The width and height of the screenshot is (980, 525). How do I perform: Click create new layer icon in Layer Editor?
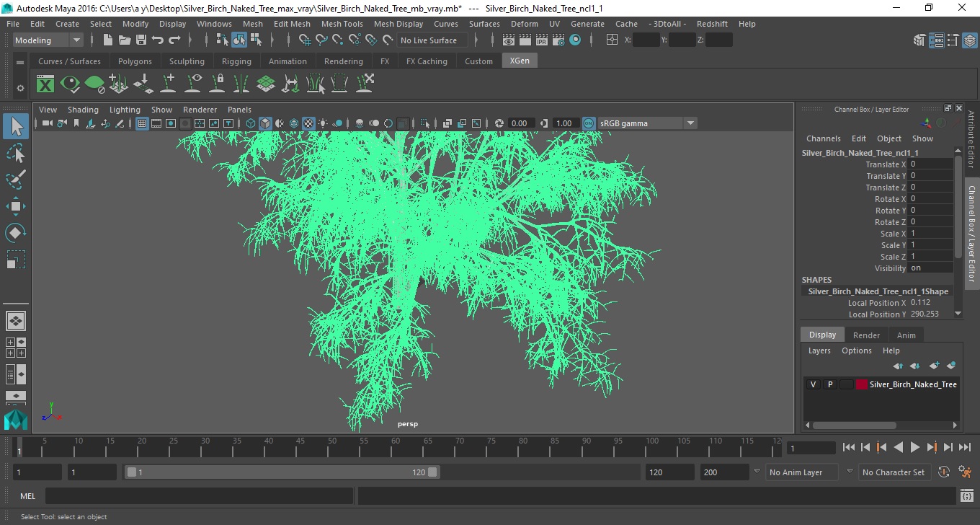[x=935, y=366]
